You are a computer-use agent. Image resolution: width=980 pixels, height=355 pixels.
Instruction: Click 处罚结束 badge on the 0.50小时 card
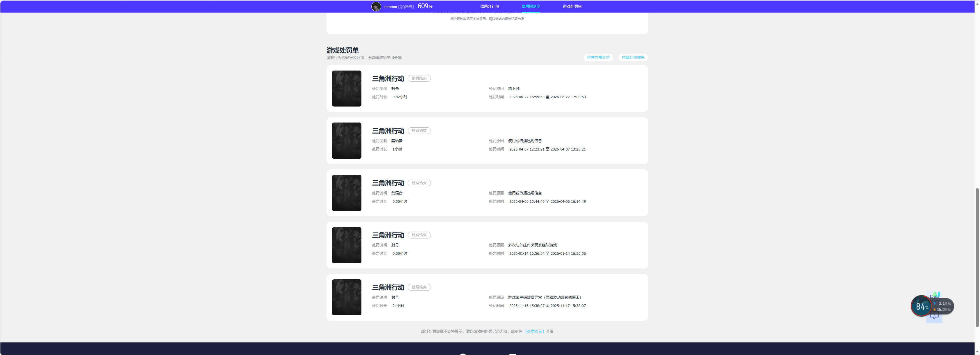[x=419, y=183]
